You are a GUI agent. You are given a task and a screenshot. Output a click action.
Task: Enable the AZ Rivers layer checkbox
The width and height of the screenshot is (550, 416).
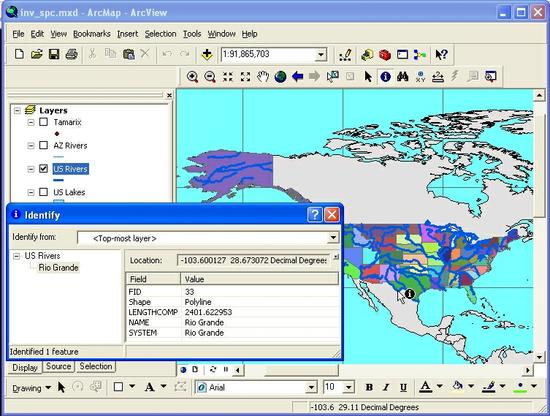pos(43,145)
